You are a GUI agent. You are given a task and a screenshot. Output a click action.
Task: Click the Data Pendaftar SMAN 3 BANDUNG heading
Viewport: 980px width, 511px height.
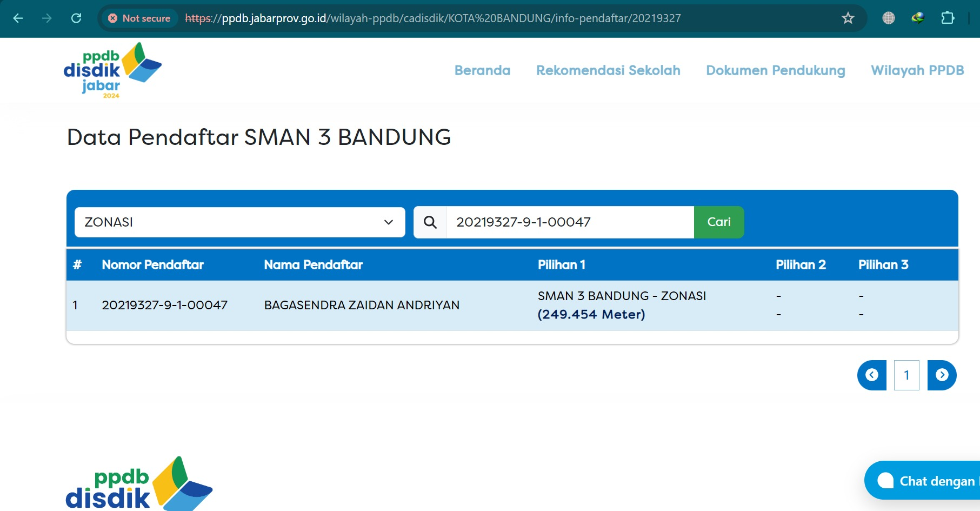click(x=259, y=137)
